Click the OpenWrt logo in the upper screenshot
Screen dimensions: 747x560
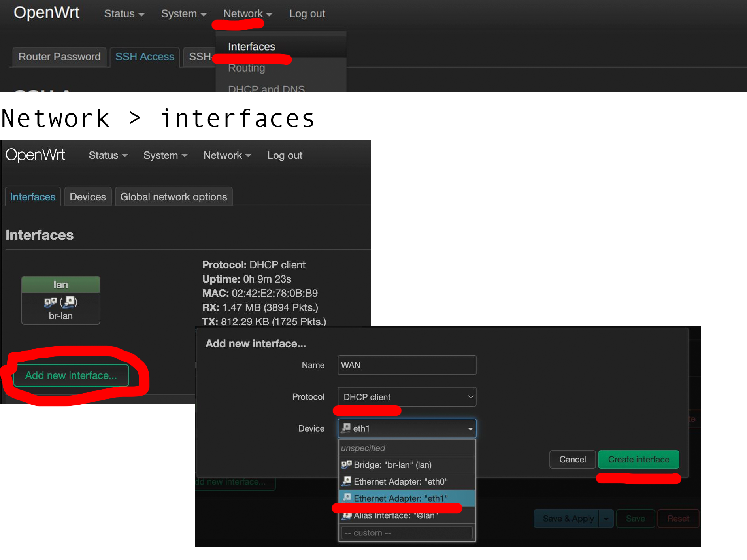[x=47, y=13]
